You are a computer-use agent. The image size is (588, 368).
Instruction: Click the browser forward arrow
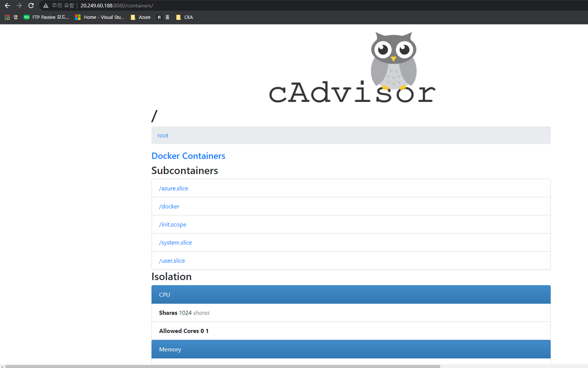click(19, 6)
